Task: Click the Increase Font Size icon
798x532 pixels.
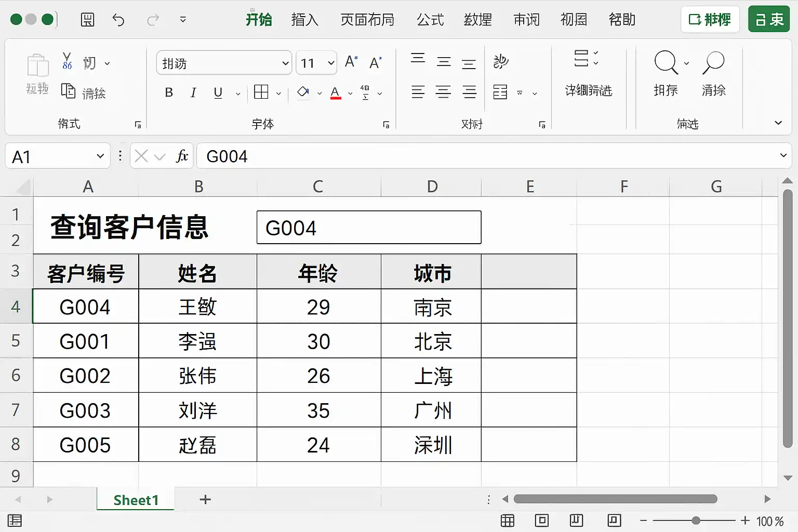Action: [351, 62]
